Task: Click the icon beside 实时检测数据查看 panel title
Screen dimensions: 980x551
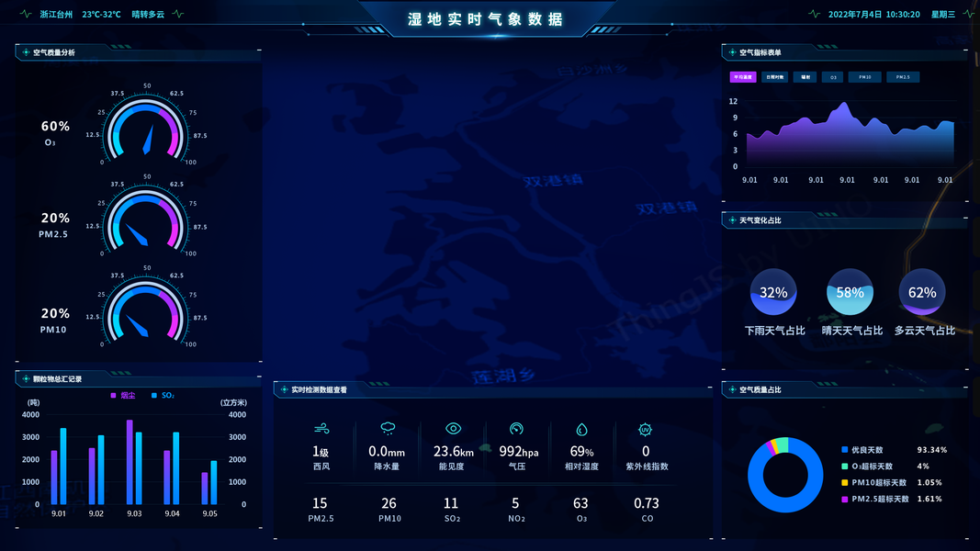Action: coord(285,389)
